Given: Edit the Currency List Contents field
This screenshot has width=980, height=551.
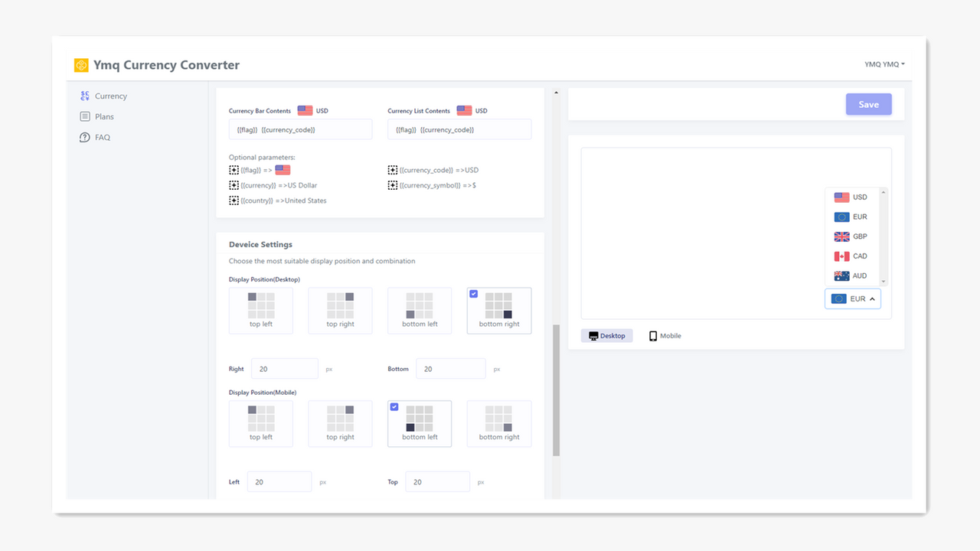Looking at the screenshot, I should click(459, 129).
